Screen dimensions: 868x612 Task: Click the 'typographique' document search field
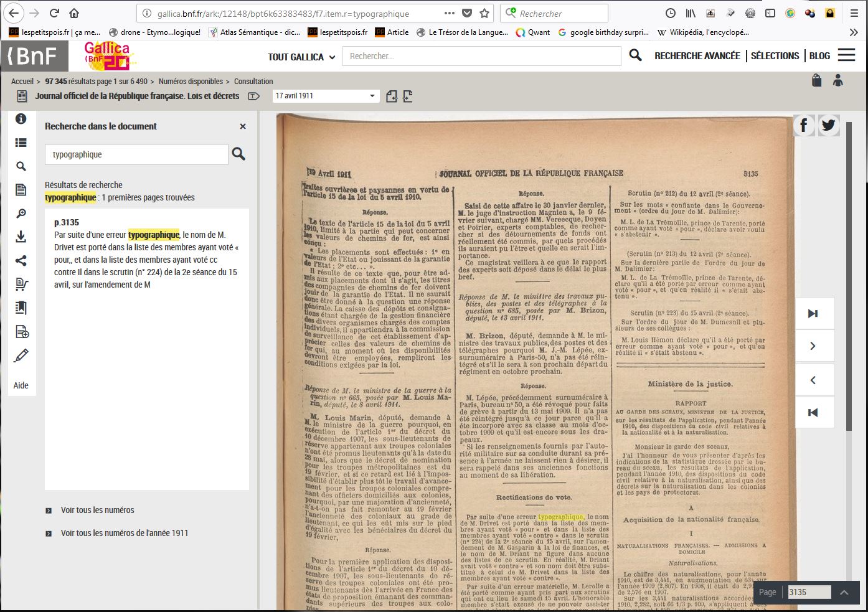(136, 154)
